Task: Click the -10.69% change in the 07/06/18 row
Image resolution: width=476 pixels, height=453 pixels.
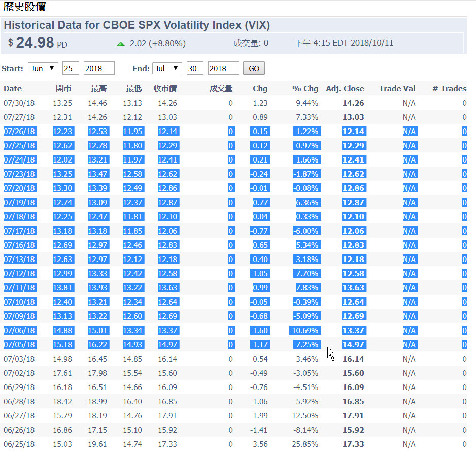Action: coord(305,330)
